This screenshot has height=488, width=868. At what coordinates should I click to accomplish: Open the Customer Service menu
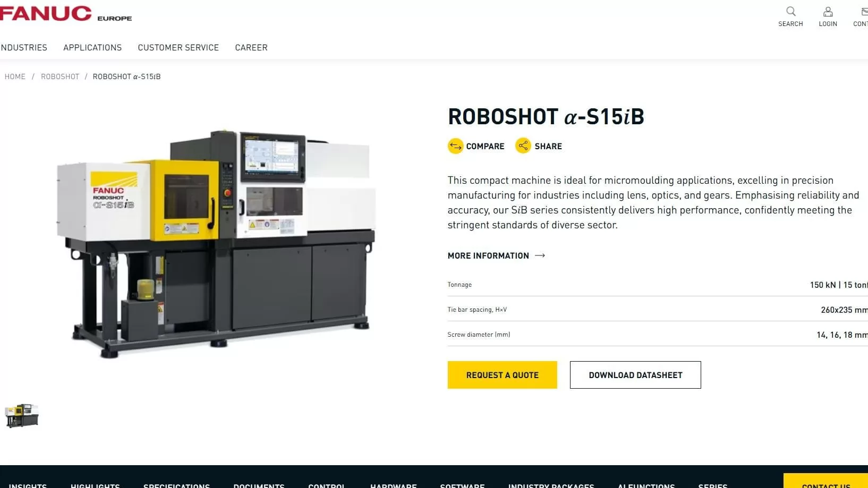tap(178, 48)
